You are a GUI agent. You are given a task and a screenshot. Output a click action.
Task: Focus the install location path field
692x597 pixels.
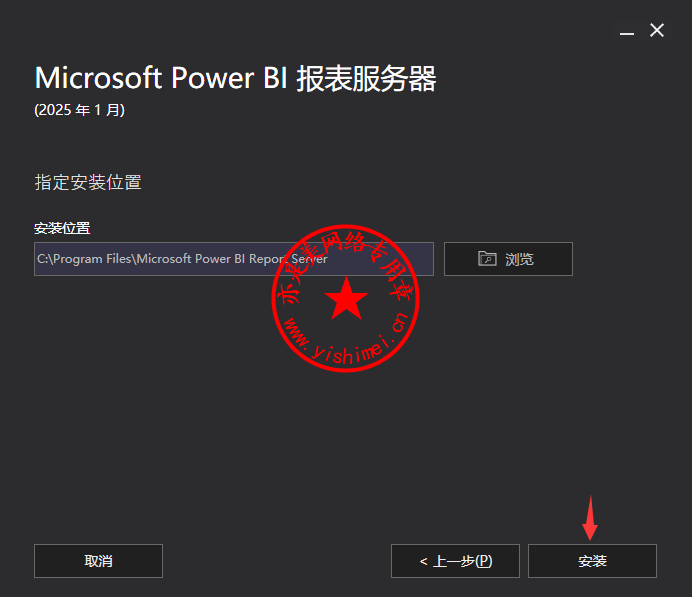click(x=234, y=259)
